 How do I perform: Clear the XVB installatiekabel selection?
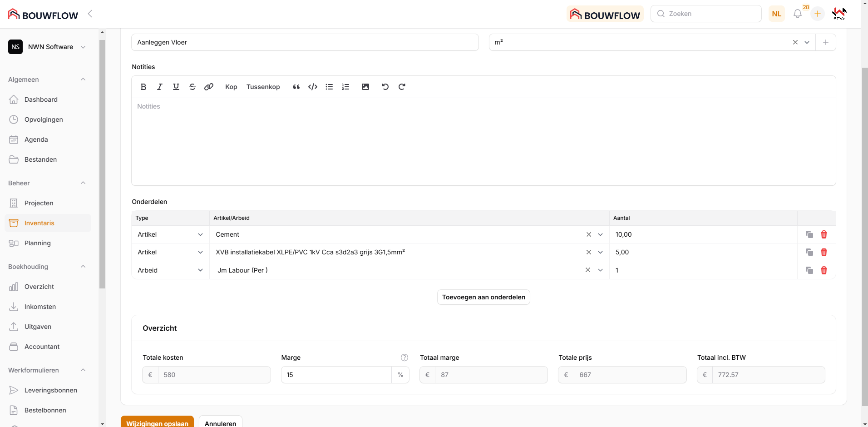589,252
